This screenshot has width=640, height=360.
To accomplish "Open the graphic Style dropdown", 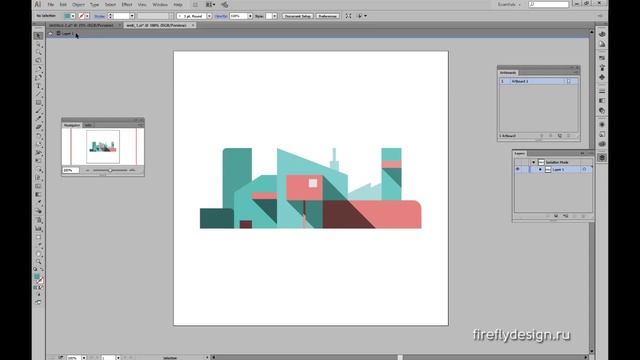I will 275,16.
